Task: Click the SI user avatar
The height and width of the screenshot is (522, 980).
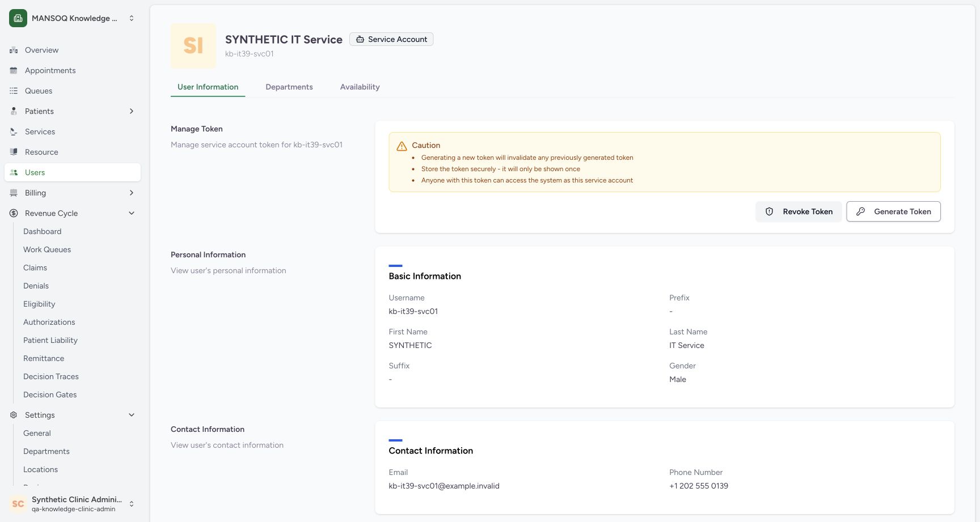Action: coord(193,46)
